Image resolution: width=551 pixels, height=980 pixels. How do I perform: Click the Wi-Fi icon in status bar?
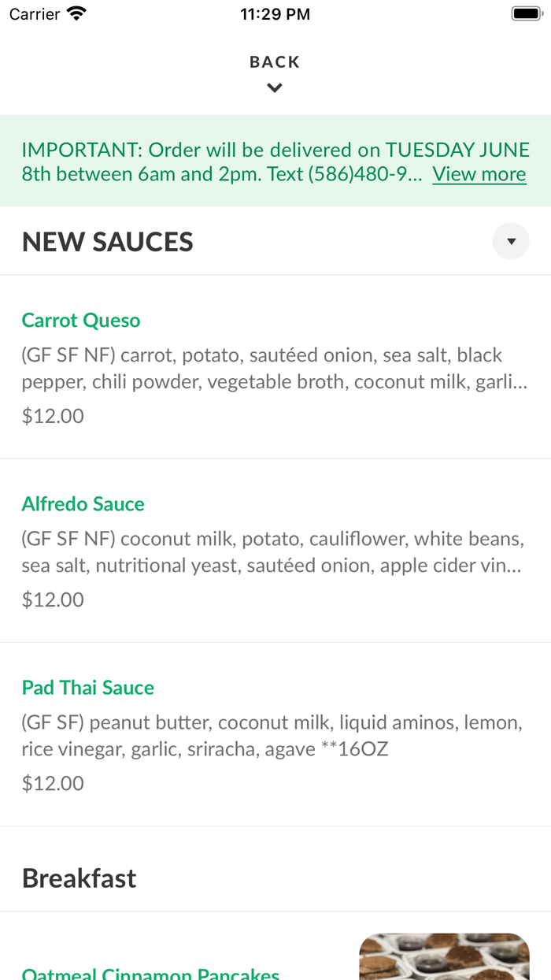click(x=75, y=13)
